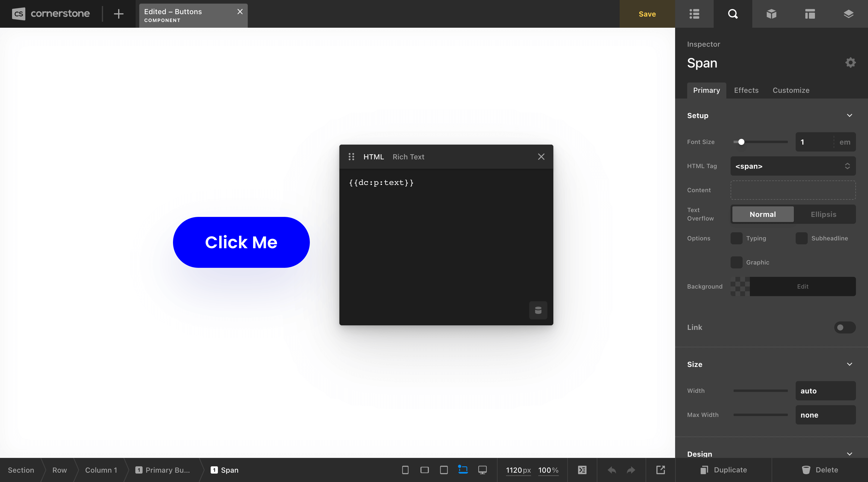Click the cube elements library icon

[771, 14]
